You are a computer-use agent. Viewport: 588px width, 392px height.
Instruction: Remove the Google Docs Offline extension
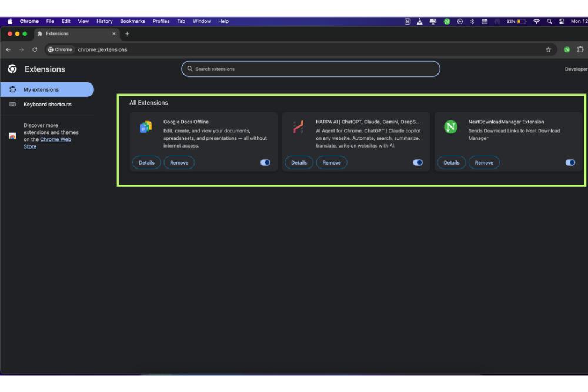[x=179, y=163]
